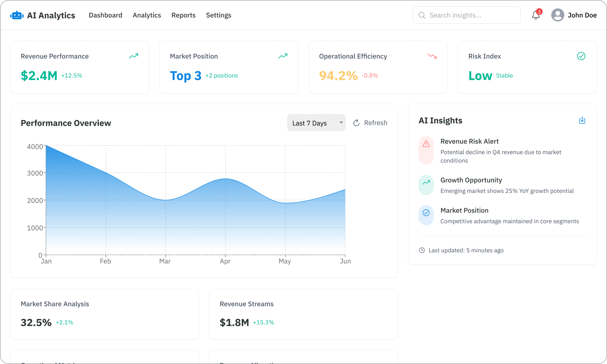
Task: Navigate to Settings
Action: click(x=219, y=15)
